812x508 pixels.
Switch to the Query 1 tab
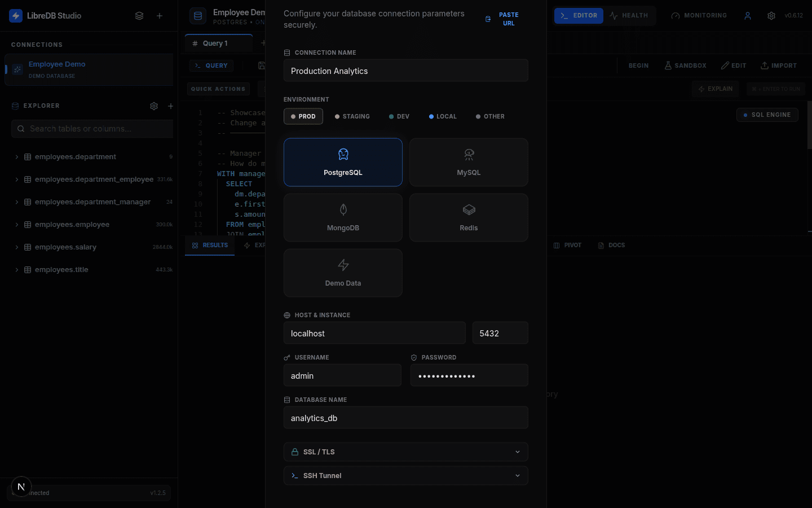tap(219, 43)
